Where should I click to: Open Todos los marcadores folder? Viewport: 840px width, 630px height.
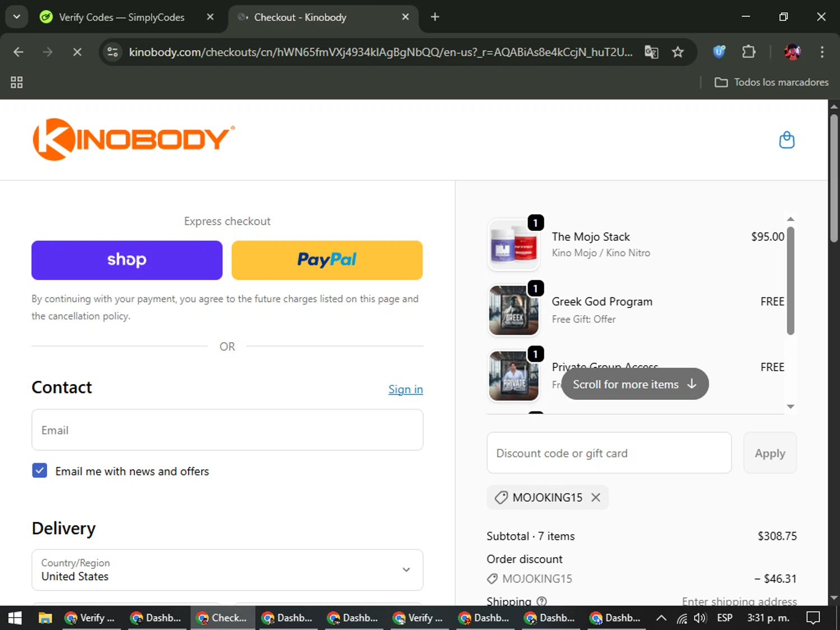click(772, 82)
